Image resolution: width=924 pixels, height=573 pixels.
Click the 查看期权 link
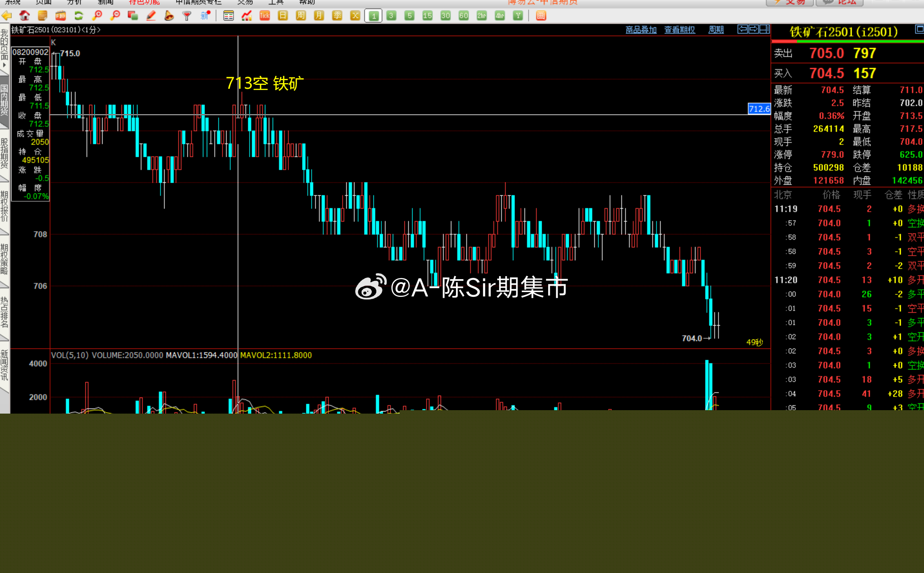tap(679, 30)
